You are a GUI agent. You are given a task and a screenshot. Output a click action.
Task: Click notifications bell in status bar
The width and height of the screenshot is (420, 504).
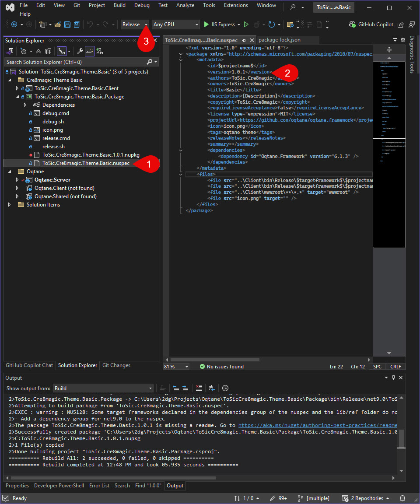pyautogui.click(x=402, y=498)
